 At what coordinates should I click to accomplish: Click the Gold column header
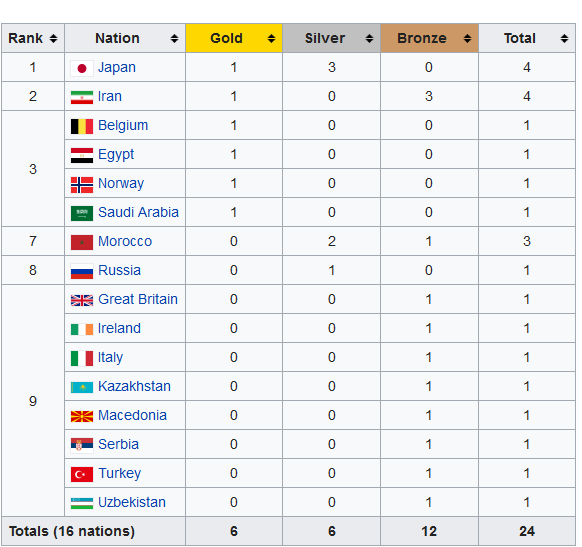click(x=234, y=38)
